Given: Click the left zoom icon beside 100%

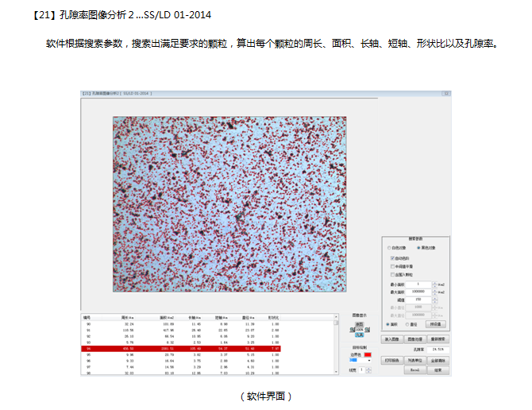Looking at the screenshot, I should tap(353, 329).
